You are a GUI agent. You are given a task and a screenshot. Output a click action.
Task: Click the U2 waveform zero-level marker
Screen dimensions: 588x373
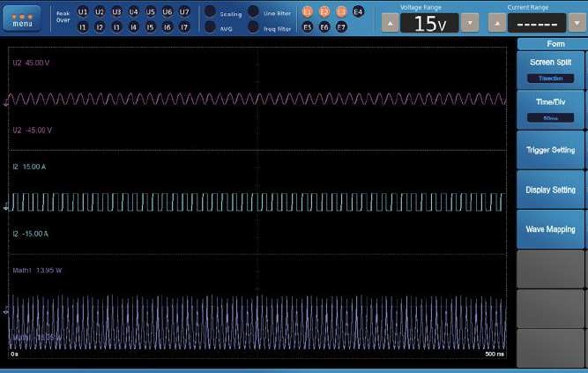point(6,103)
